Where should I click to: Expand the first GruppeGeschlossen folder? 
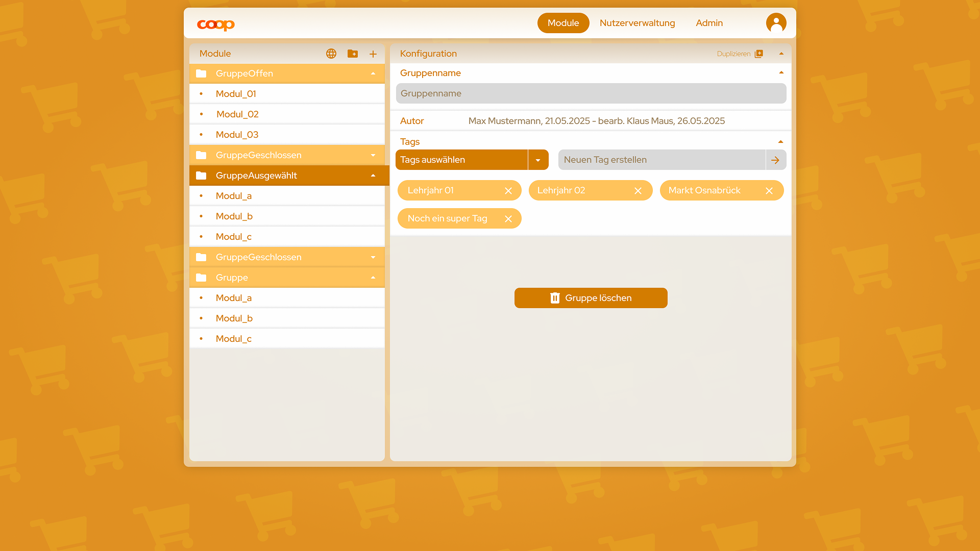(x=373, y=155)
